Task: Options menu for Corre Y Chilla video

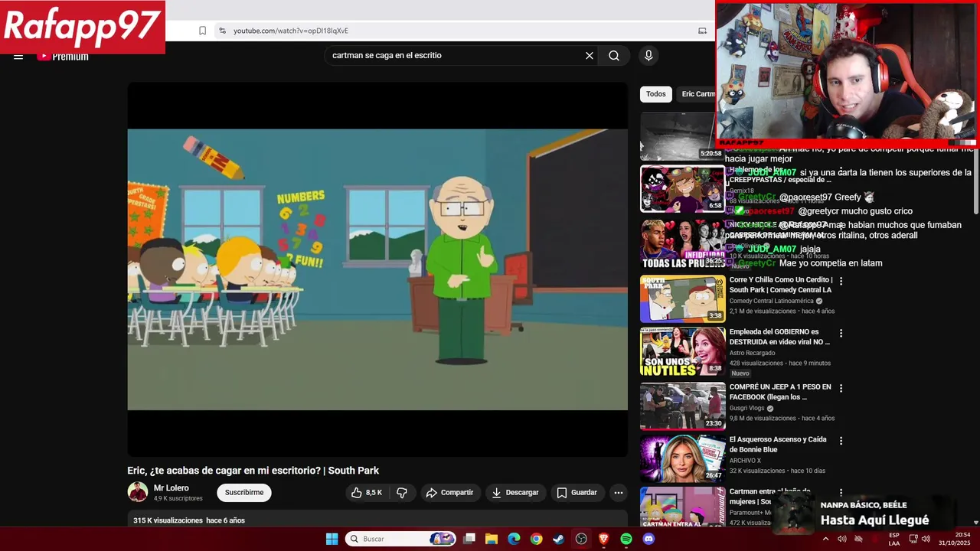Action: click(x=841, y=282)
